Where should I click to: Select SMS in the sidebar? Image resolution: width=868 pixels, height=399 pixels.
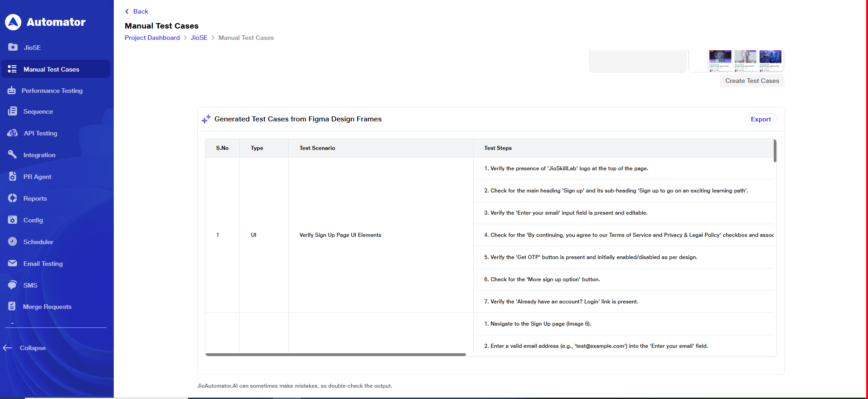(30, 285)
